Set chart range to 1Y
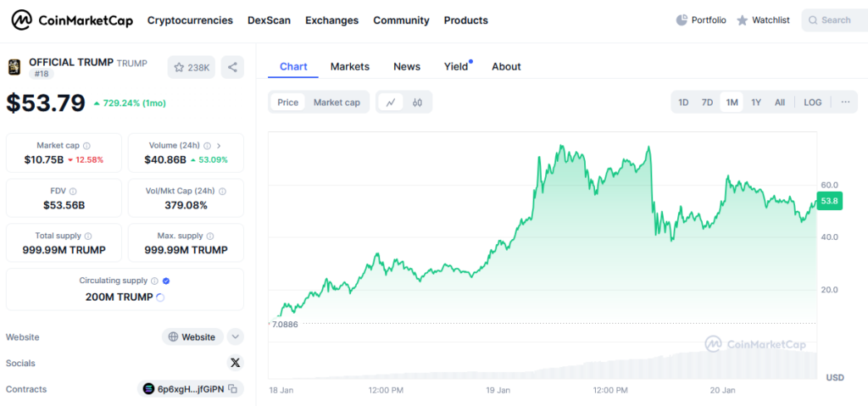The image size is (868, 406). tap(756, 103)
